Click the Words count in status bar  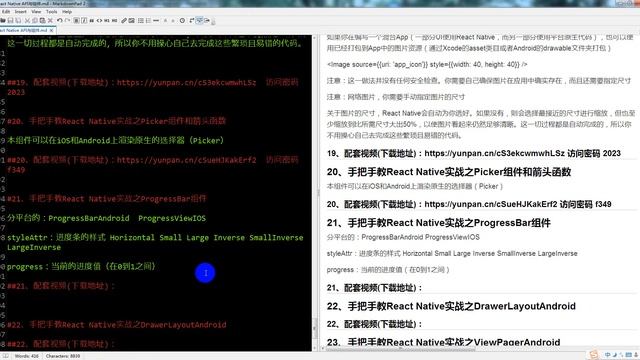point(27,356)
